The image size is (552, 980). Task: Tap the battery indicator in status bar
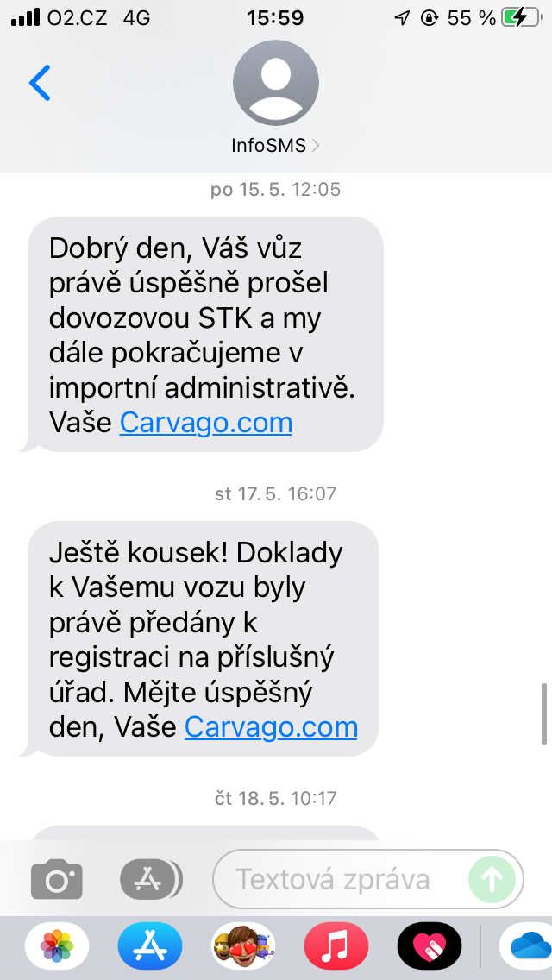(522, 18)
